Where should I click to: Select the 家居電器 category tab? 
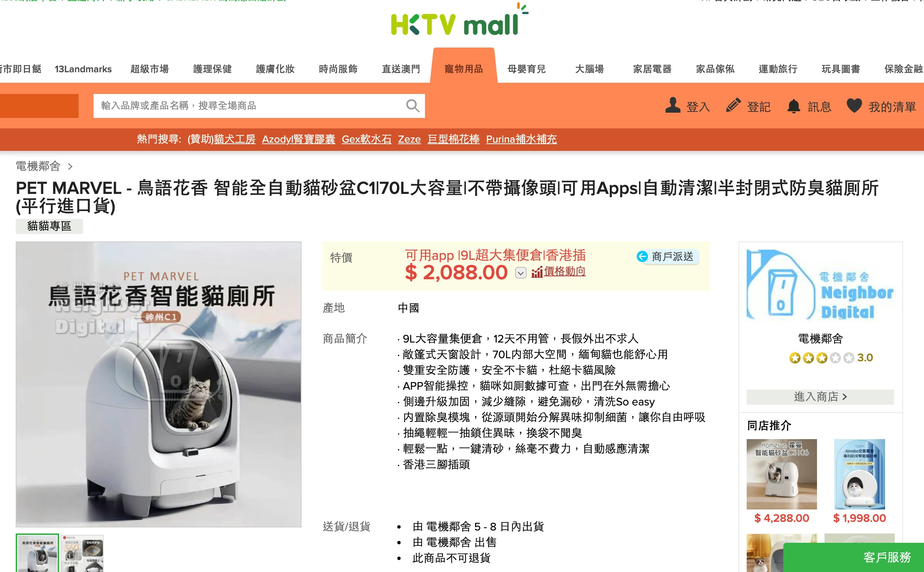[x=652, y=69]
